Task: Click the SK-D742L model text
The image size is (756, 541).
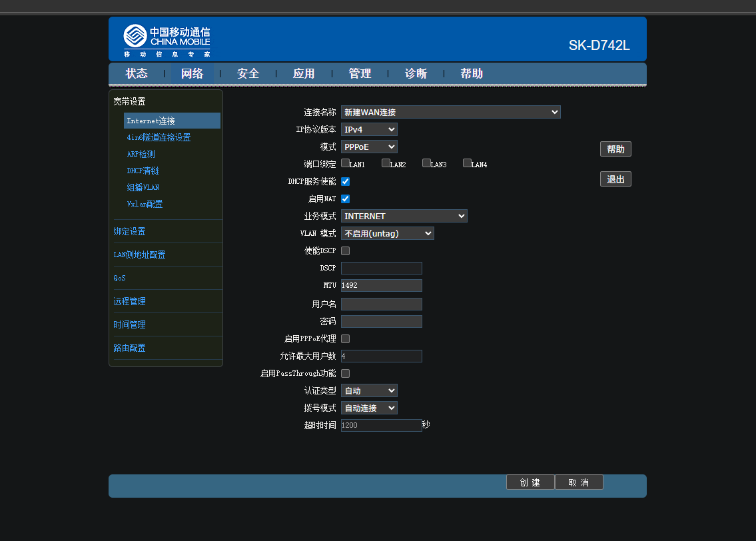Action: (599, 45)
